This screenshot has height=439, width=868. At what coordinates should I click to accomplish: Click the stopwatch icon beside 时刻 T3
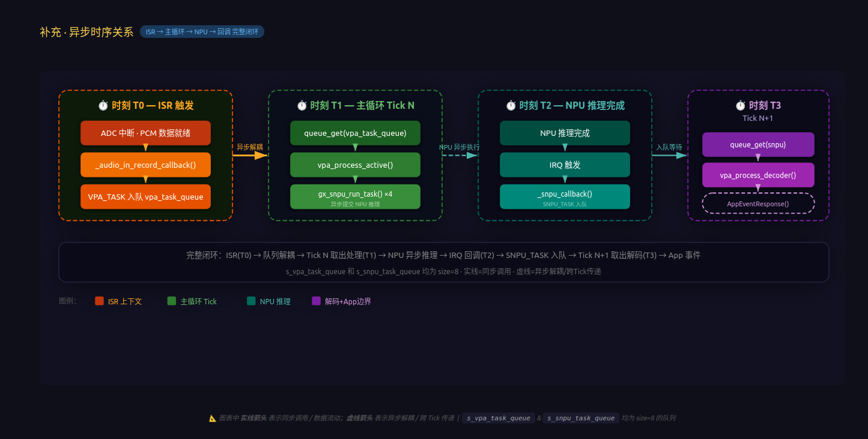point(741,105)
